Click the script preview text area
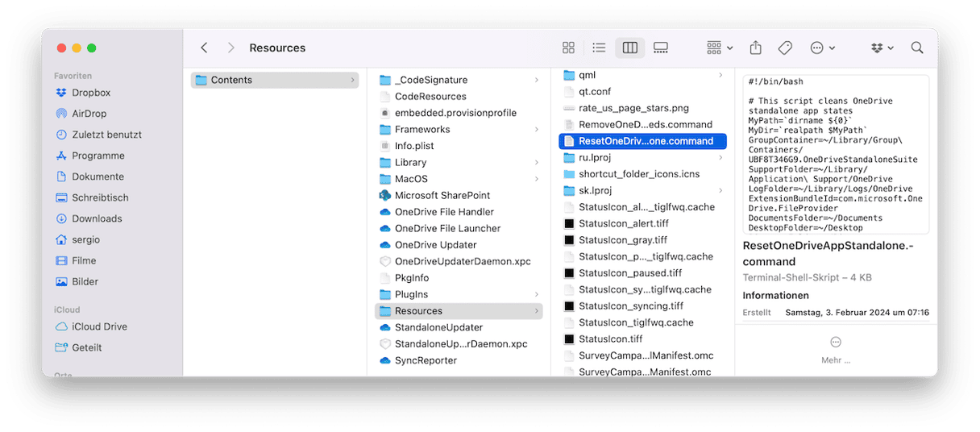Image resolution: width=980 pixels, height=432 pixels. 836,154
